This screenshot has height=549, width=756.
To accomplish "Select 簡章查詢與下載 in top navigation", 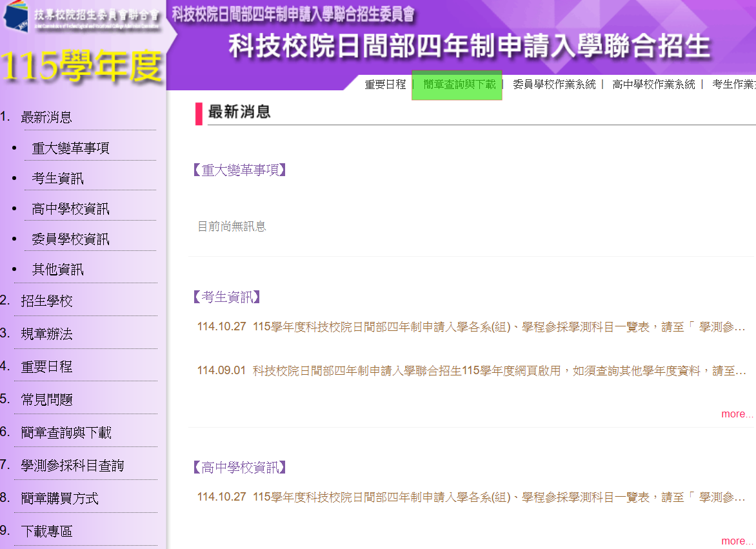I will (x=459, y=85).
